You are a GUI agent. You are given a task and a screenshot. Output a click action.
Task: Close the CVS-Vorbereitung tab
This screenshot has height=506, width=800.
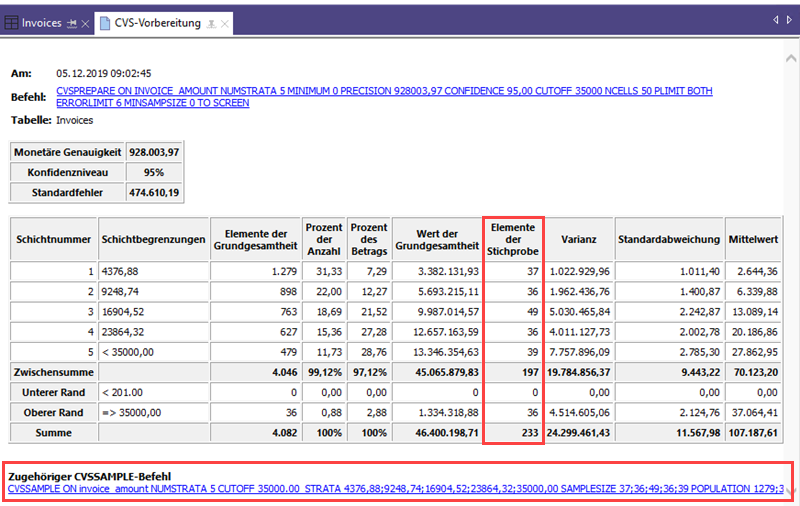(x=225, y=22)
